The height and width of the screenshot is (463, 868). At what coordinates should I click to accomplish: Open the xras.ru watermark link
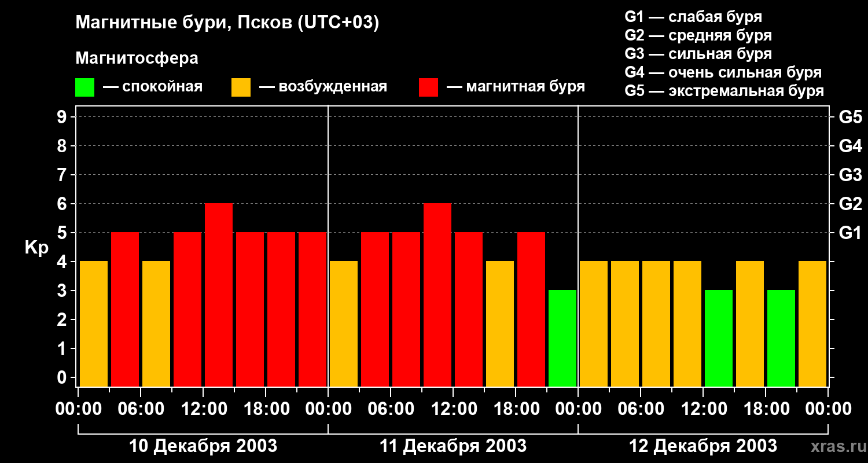[836, 447]
